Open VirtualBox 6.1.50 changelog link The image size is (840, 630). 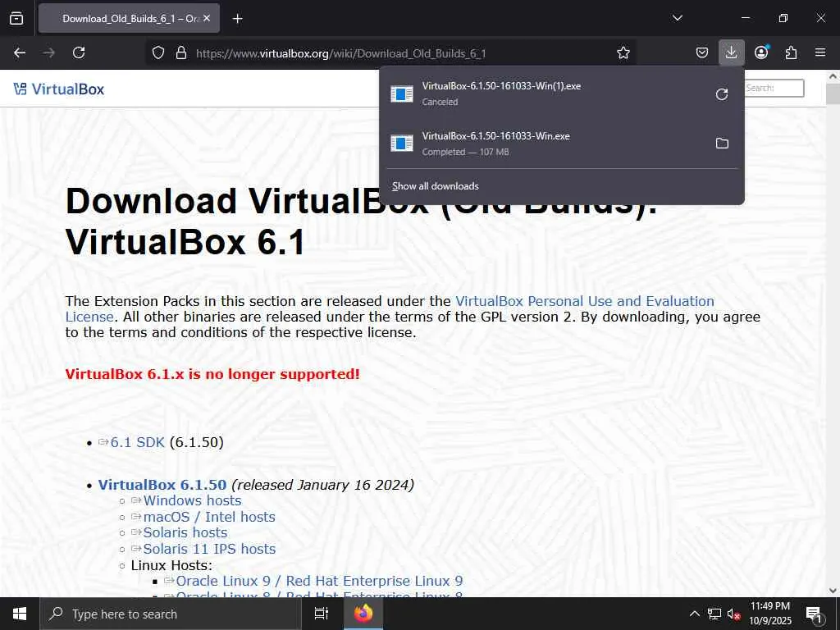pos(162,485)
